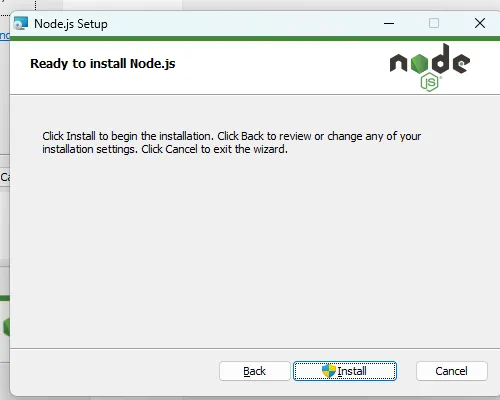Click the UAC shield icon on Install
500x400 pixels.
click(329, 371)
